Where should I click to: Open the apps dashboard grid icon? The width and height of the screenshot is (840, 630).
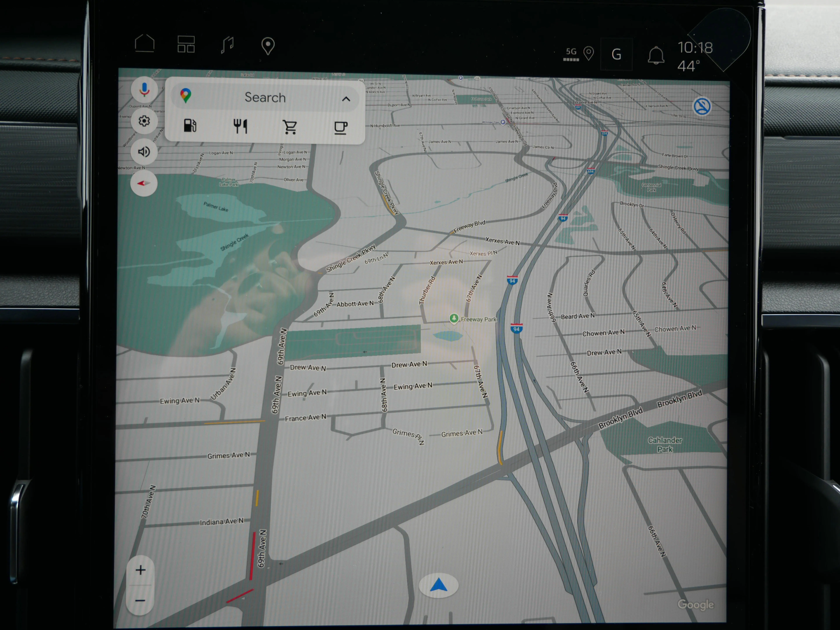pyautogui.click(x=186, y=44)
